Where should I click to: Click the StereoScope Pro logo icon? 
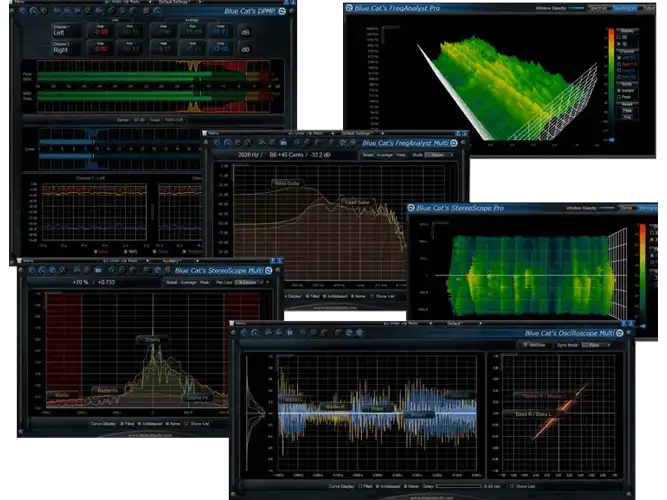click(411, 208)
